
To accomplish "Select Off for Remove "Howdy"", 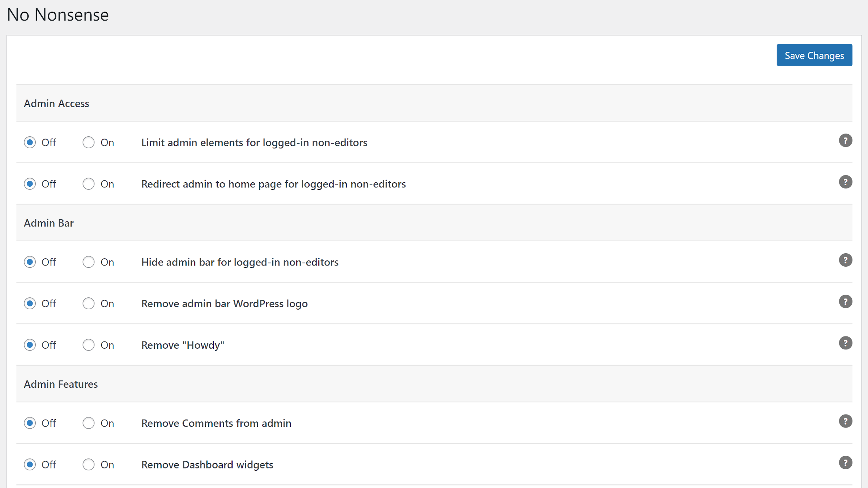I will (x=30, y=345).
